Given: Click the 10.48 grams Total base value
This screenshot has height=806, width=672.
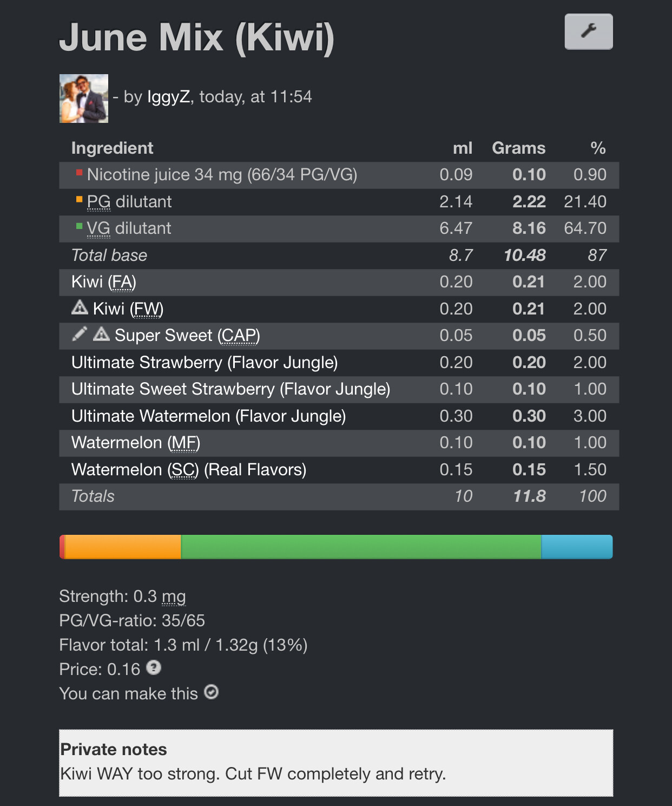Looking at the screenshot, I should click(x=525, y=255).
